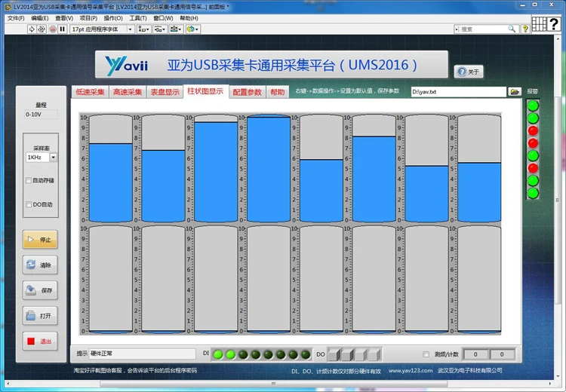Image resolution: width=566 pixels, height=392 pixels.
Task: Click the Pause toolbar icon
Action: (63, 29)
